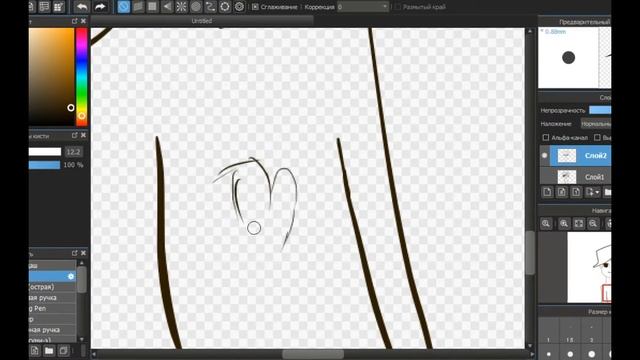Open the Коррекция value dropdown
The image size is (640, 360).
(x=362, y=7)
